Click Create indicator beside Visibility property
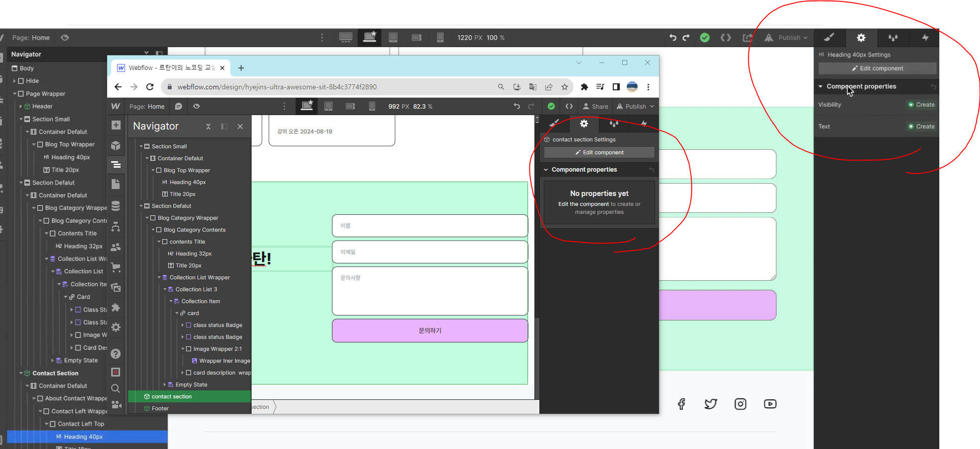Viewport: 980px width, 449px height. point(921,105)
